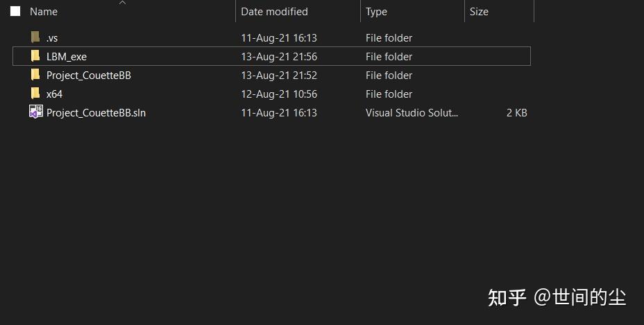Click the 13-Aug-21 21:56 date of LBM_exe

279,57
